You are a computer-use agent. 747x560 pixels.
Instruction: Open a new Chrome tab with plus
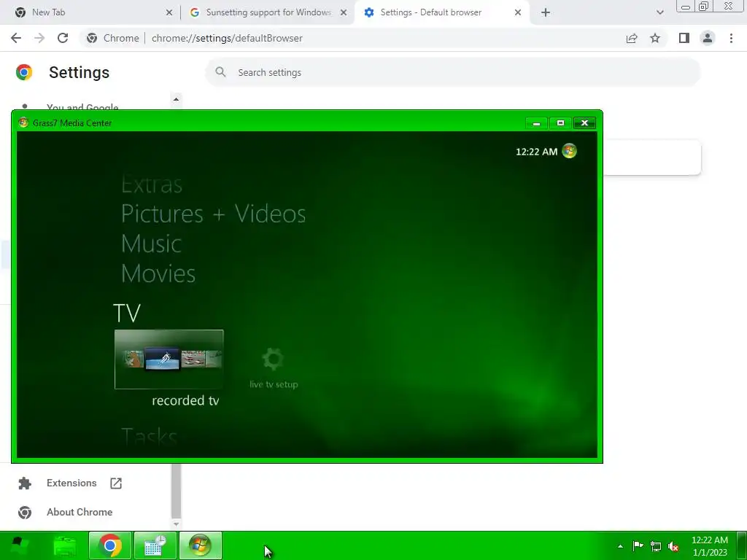546,12
